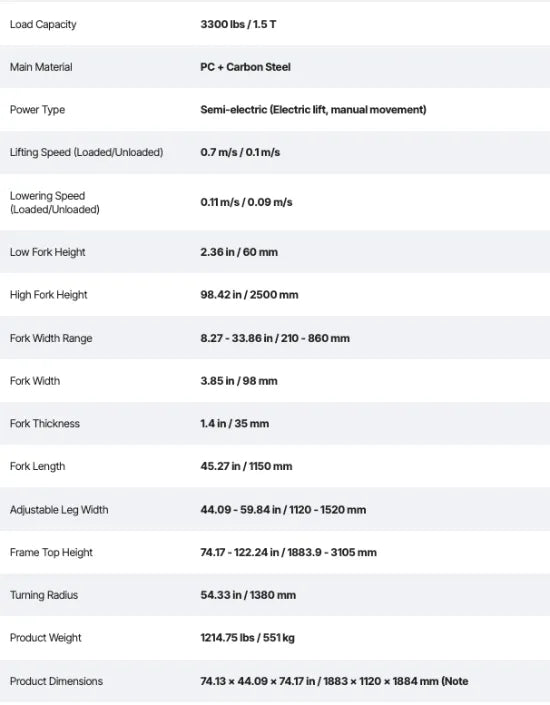Select the 1214.75 lbs / 551 kg weight

(248, 638)
